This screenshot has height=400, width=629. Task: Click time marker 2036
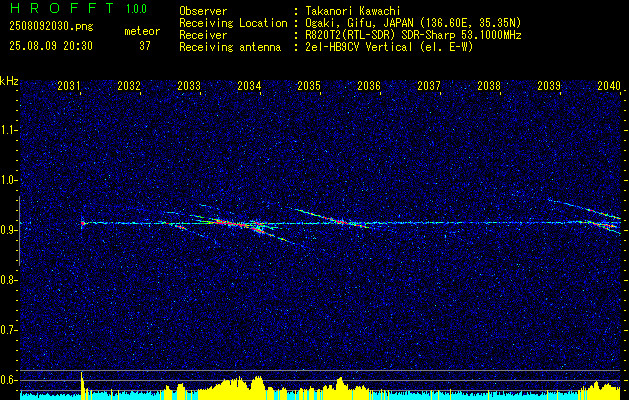[369, 86]
